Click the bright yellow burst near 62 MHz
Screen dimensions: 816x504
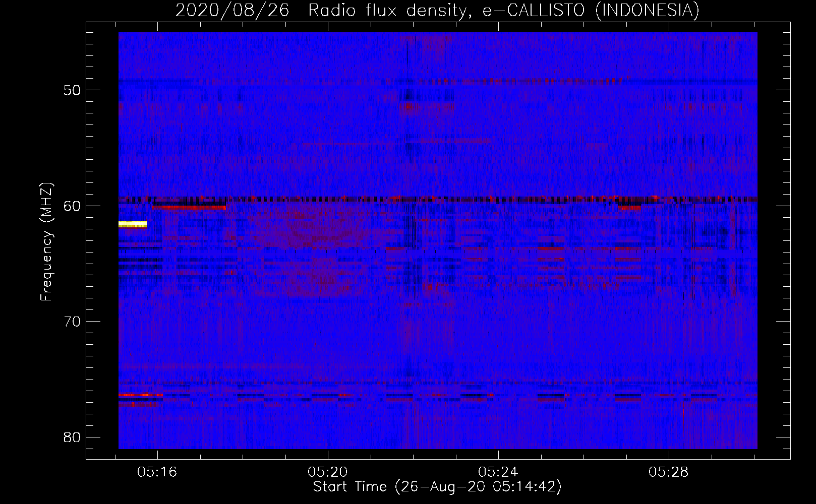[x=133, y=224]
